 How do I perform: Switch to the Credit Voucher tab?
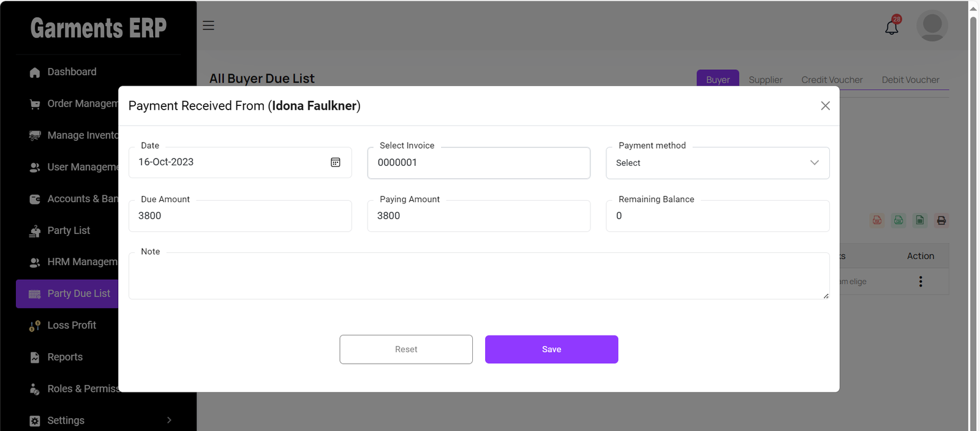[x=831, y=80]
